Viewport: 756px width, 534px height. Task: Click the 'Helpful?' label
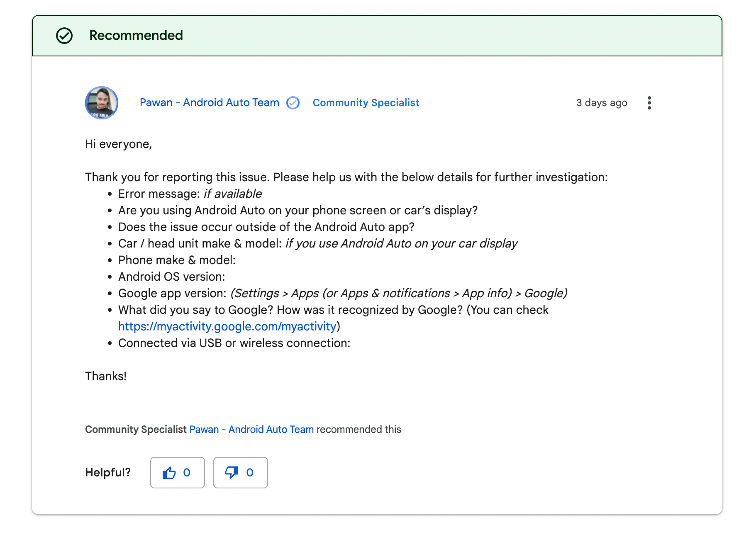108,472
